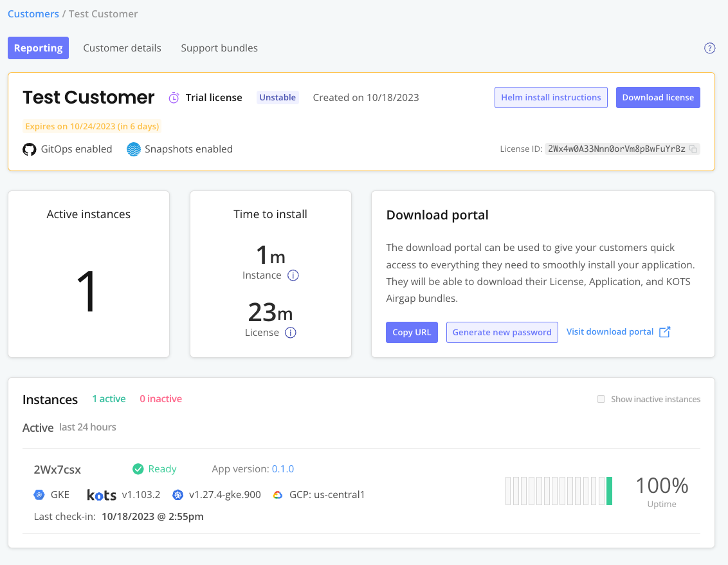This screenshot has width=728, height=565.
Task: Switch to the Customer details tab
Action: tap(122, 48)
